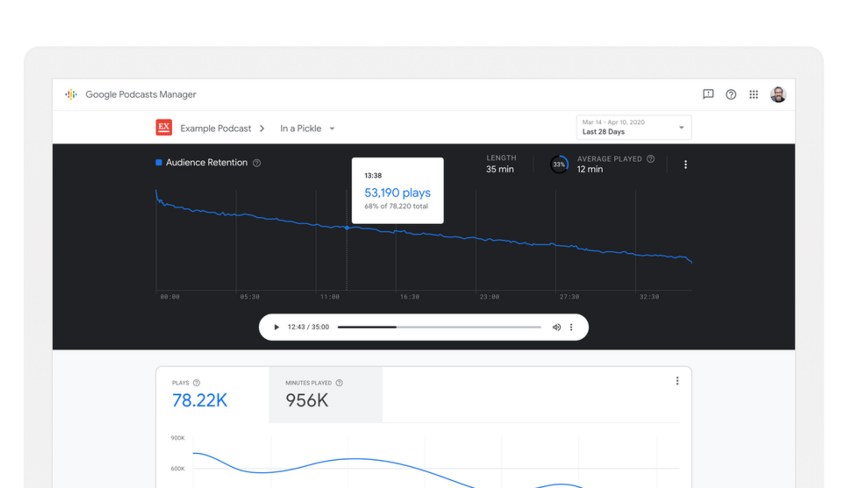Image resolution: width=868 pixels, height=488 pixels.
Task: Click the 53,190 plays tooltip text
Action: click(x=397, y=193)
